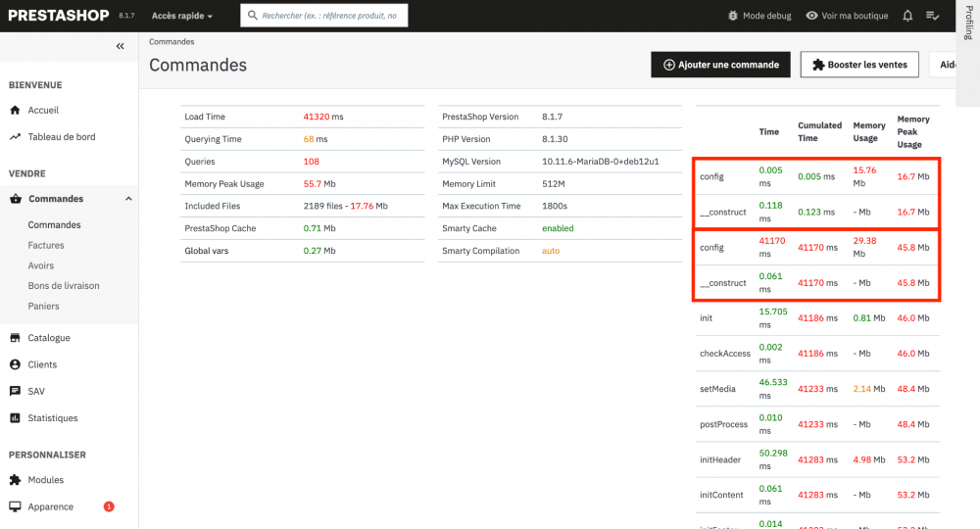Click Voir ma boutique link
980x529 pixels.
tap(847, 16)
